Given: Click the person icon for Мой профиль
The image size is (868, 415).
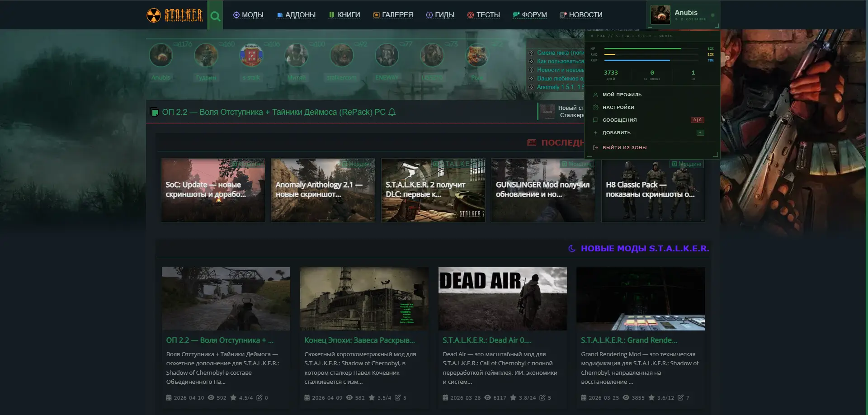Looking at the screenshot, I should (x=595, y=94).
